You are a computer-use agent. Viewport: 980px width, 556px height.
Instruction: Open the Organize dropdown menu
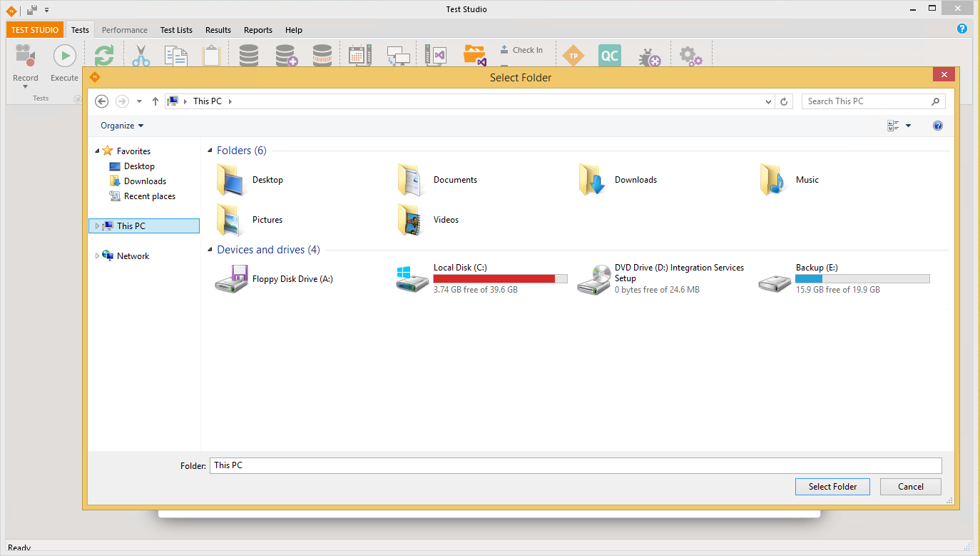122,126
